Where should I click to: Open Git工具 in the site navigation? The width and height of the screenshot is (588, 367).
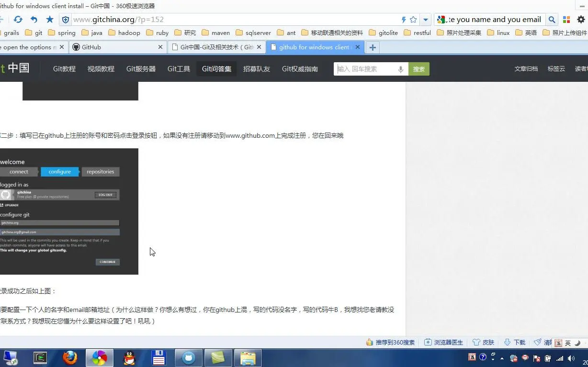click(179, 69)
